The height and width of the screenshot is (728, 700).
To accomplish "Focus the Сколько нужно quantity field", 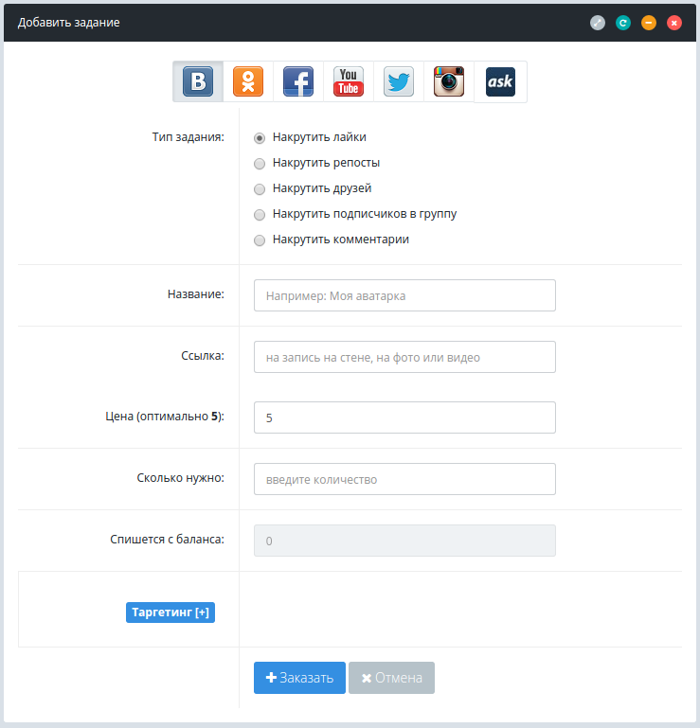I will 404,479.
